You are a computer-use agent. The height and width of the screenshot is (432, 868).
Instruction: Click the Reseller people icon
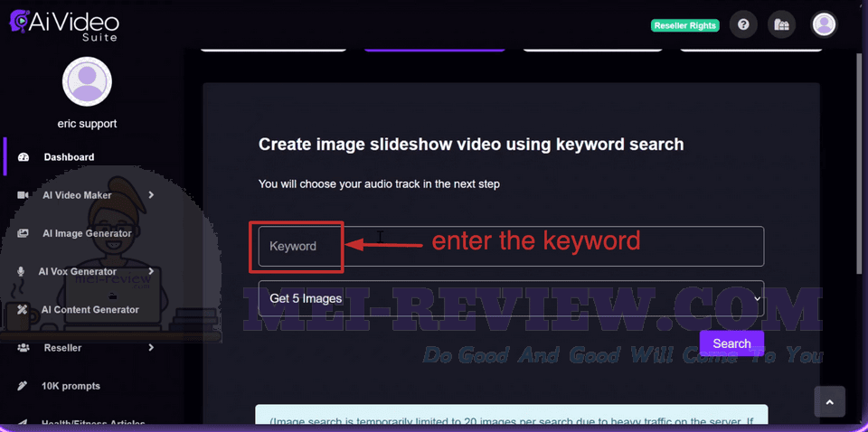pos(24,348)
